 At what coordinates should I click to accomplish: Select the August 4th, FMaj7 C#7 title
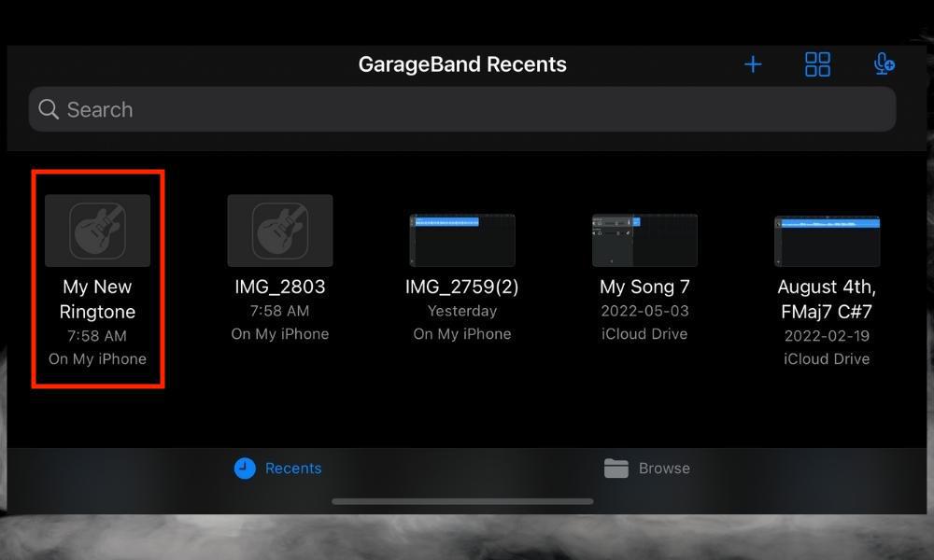[827, 300]
